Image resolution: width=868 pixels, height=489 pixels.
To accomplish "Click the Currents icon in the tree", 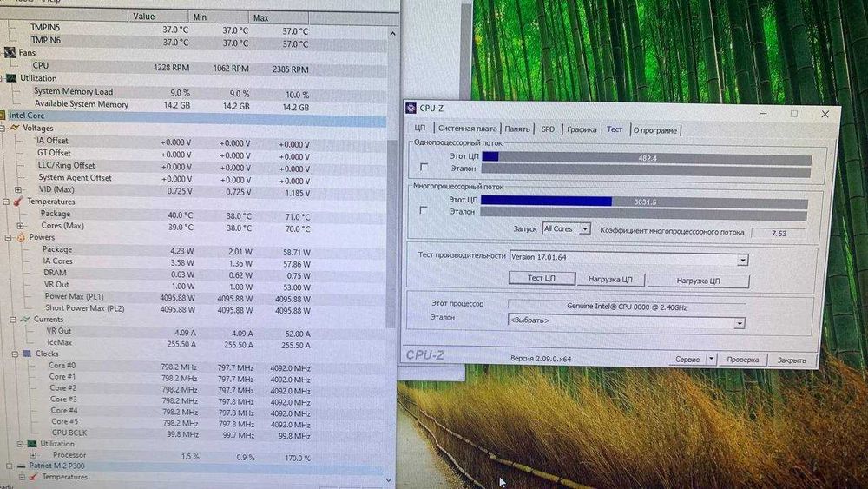I will coord(25,319).
